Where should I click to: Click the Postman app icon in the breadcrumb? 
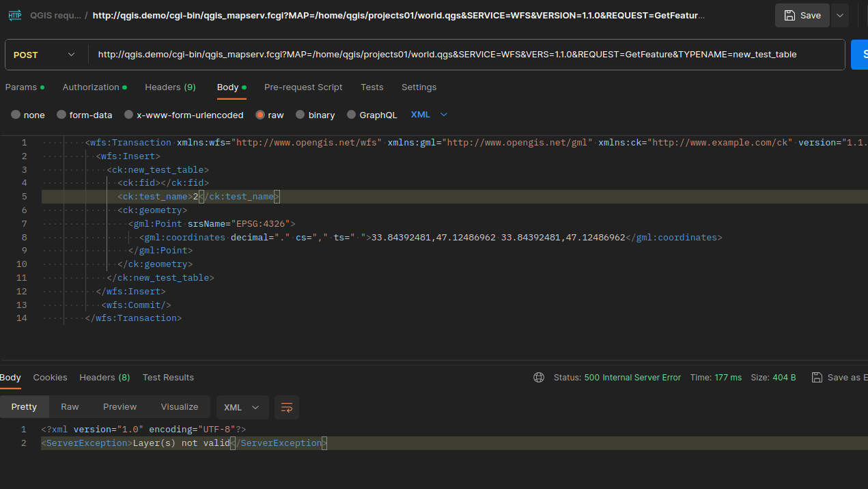[14, 14]
